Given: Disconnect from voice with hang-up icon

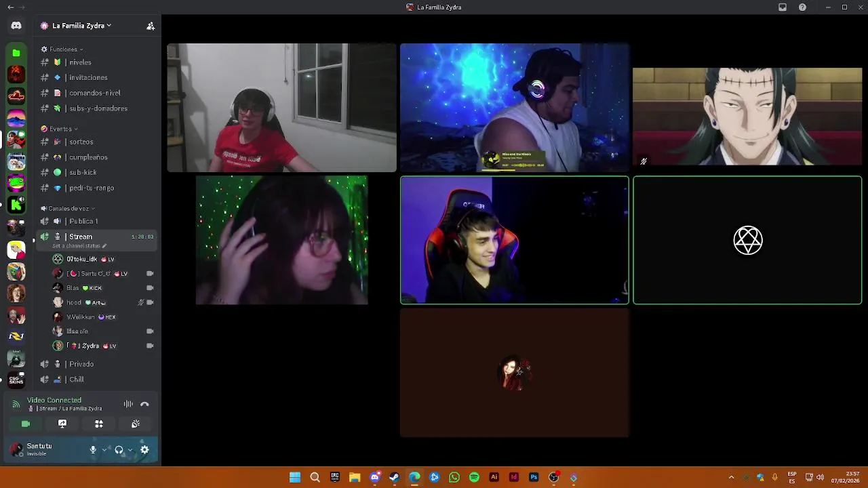Looking at the screenshot, I should [x=144, y=404].
